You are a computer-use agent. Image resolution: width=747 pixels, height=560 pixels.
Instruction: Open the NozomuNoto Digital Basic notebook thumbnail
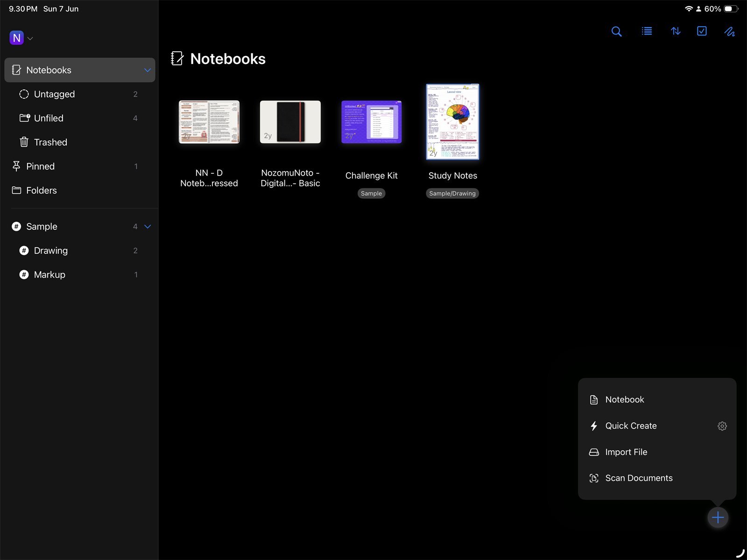coord(290,122)
